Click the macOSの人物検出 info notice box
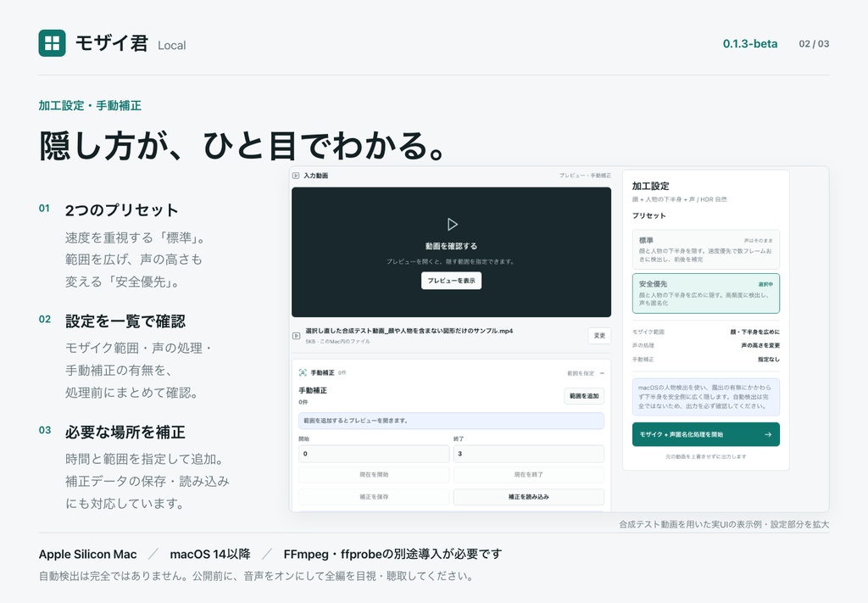 pyautogui.click(x=706, y=397)
